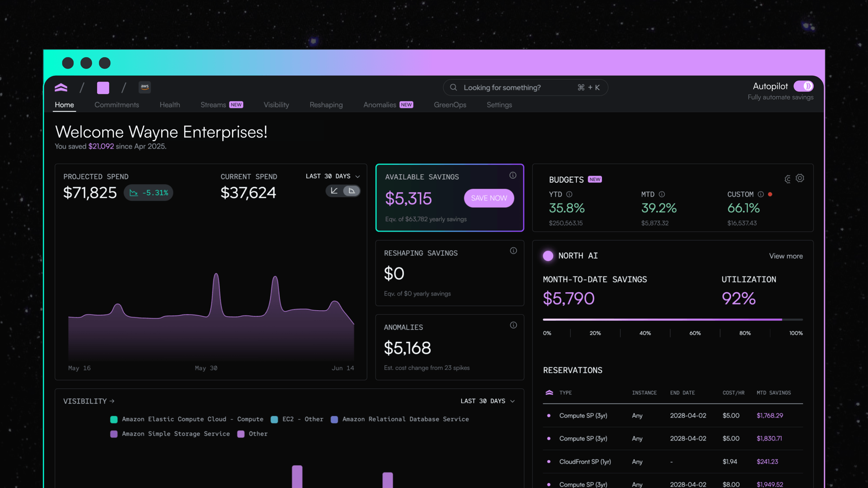Go to the Commitments tab
This screenshot has width=868, height=488.
(117, 105)
